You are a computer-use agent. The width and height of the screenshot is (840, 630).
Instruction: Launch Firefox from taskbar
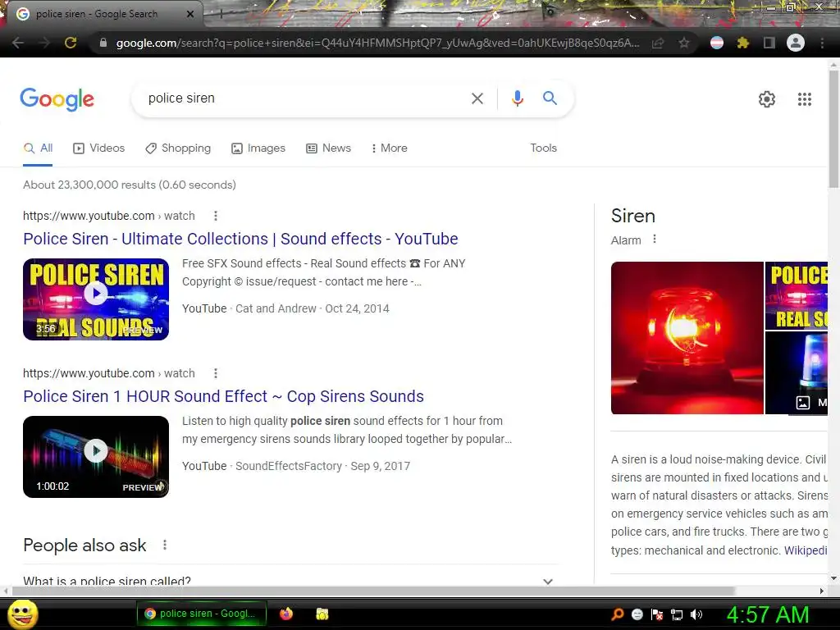coord(286,614)
